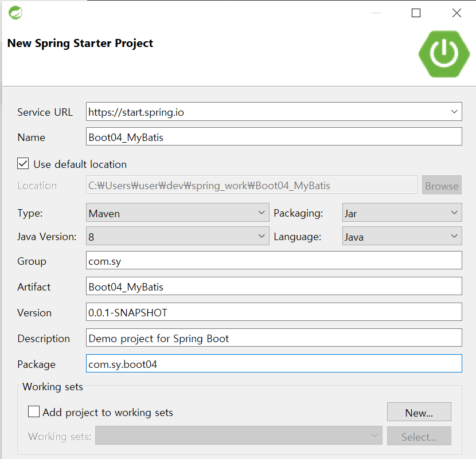Click the New... working set button
476x459 pixels.
point(419,412)
